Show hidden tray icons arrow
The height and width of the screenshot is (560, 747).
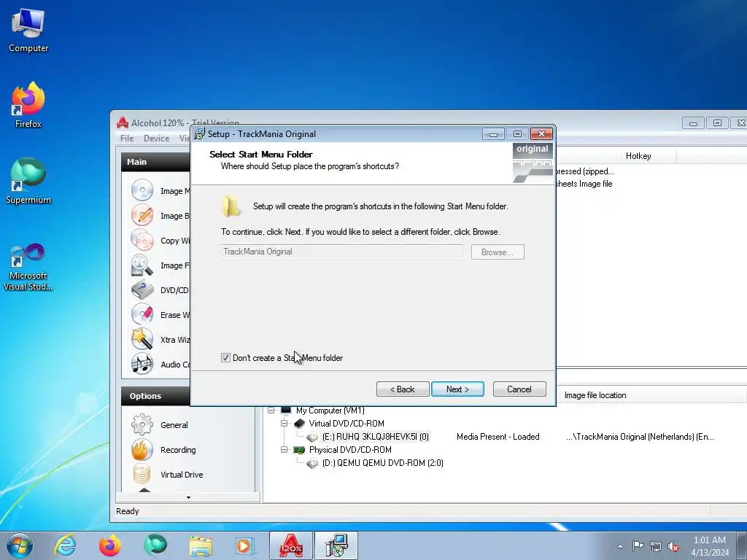pos(620,546)
